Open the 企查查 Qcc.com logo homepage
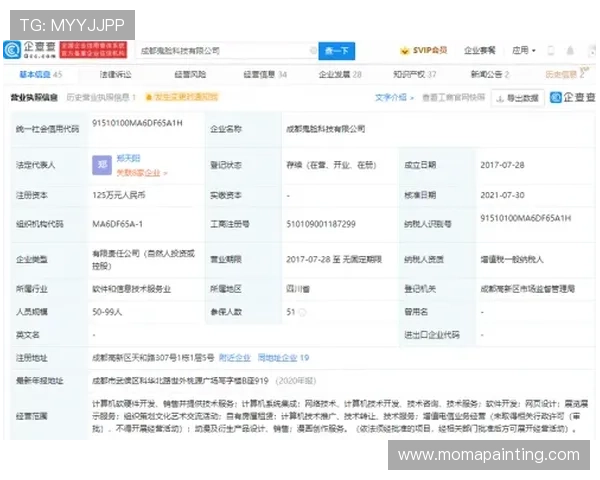Viewport: 600px width, 480px height. [x=30, y=50]
